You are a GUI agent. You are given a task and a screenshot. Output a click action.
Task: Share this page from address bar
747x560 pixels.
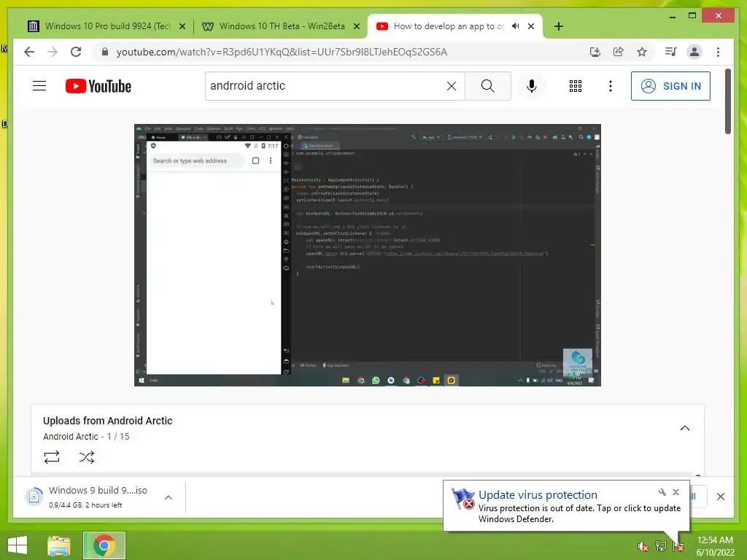coord(619,52)
